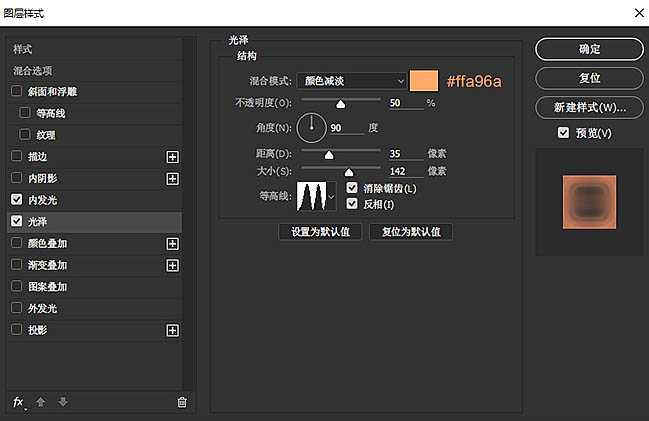649x421 pixels.
Task: Click the 角度 angle dial
Action: click(313, 127)
